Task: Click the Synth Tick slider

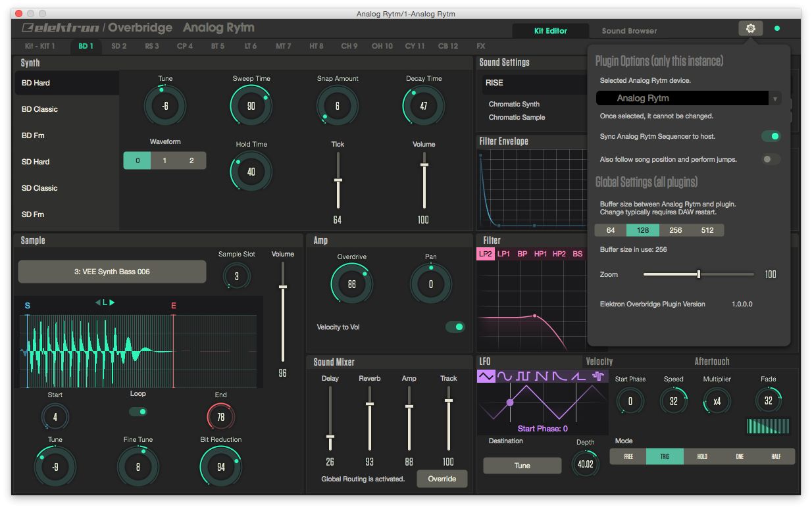Action: pyautogui.click(x=338, y=181)
